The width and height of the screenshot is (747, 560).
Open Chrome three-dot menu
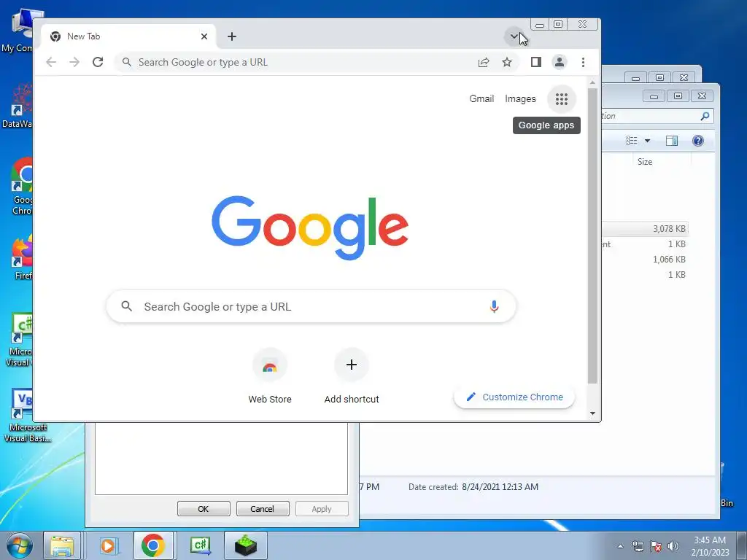pyautogui.click(x=583, y=63)
